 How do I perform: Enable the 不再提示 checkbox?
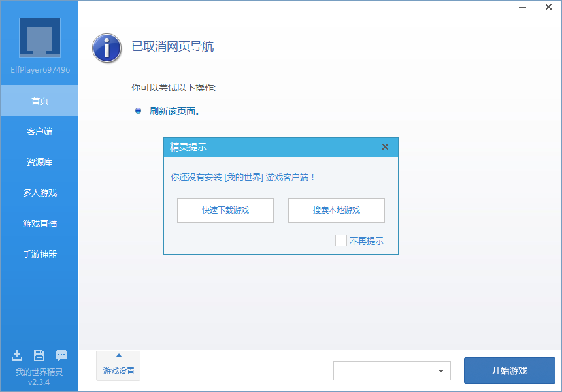pyautogui.click(x=341, y=240)
